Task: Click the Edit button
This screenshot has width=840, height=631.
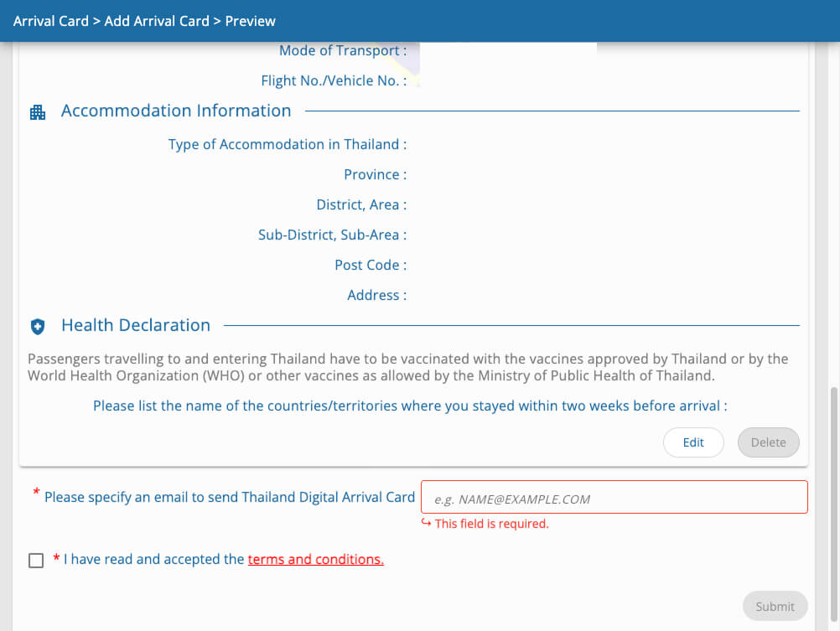Action: coord(693,442)
